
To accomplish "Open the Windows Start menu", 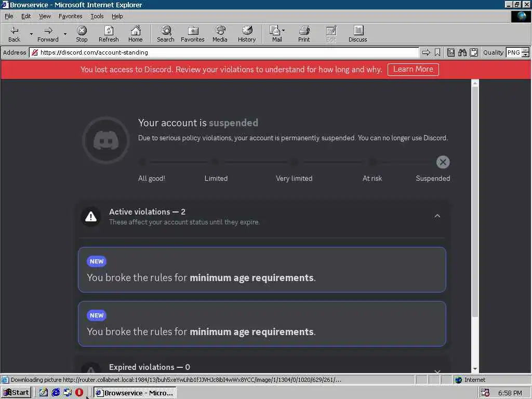I will click(16, 393).
